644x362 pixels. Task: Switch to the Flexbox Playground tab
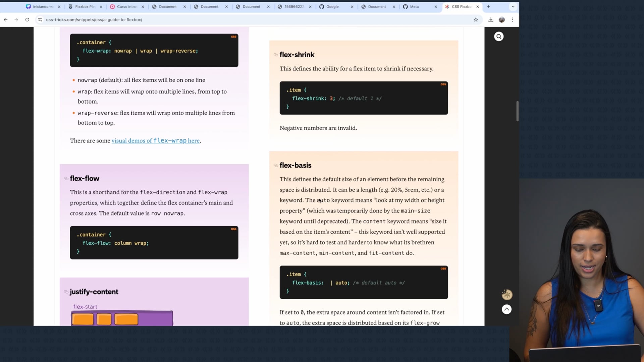(84, 6)
